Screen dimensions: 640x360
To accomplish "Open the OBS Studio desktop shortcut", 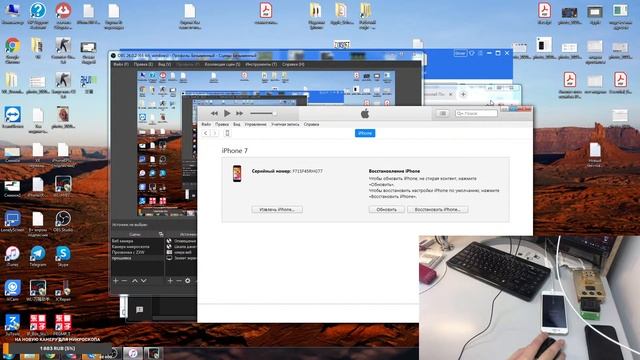I will coord(63,222).
